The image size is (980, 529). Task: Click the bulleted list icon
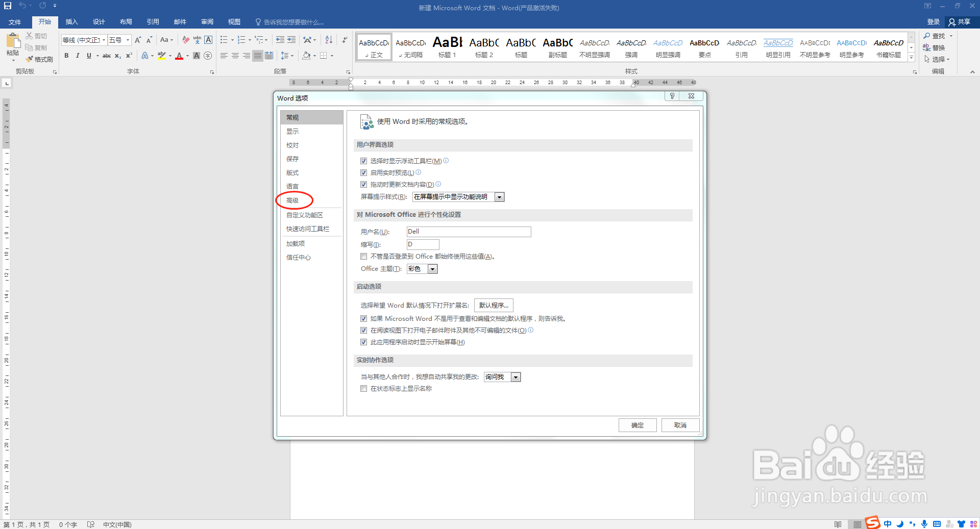[224, 40]
